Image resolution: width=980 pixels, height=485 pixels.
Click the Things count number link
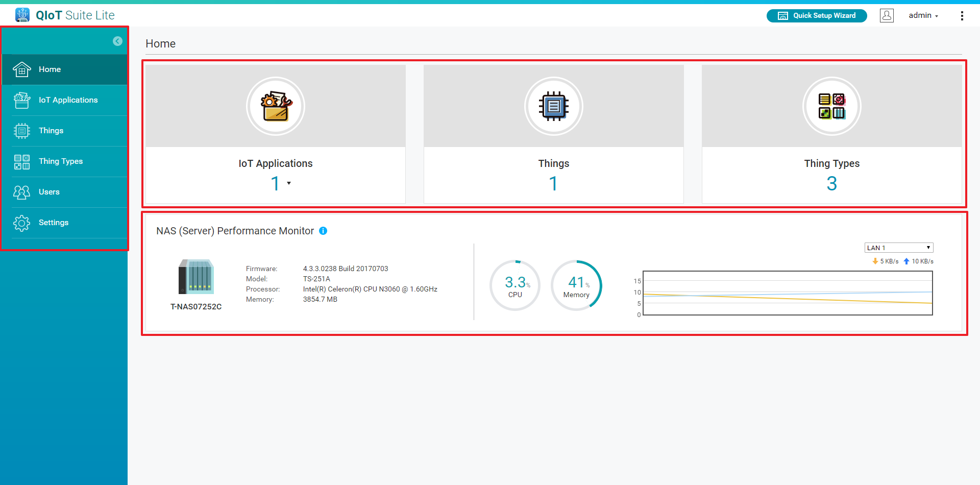tap(553, 183)
